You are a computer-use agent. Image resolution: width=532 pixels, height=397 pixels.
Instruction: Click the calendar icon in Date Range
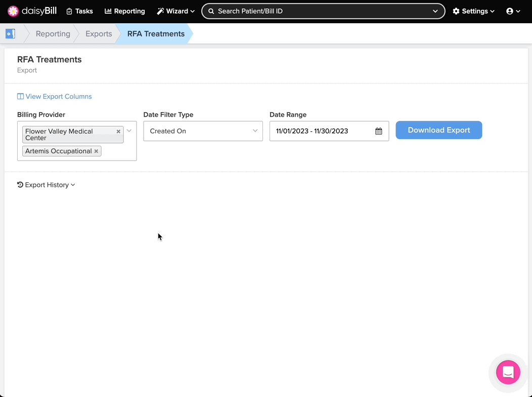pos(378,131)
